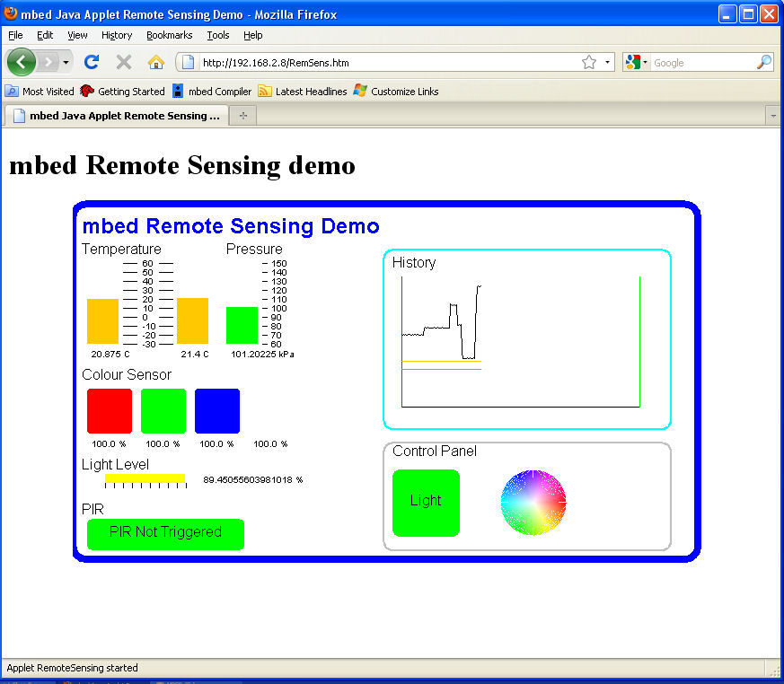Open the Tools menu
This screenshot has height=684, width=784.
[217, 35]
